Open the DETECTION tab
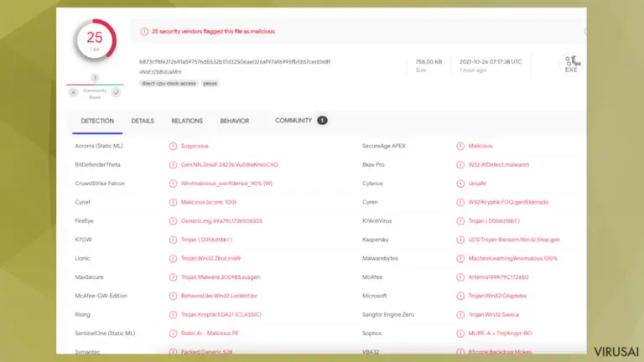644x362 pixels. click(x=97, y=121)
